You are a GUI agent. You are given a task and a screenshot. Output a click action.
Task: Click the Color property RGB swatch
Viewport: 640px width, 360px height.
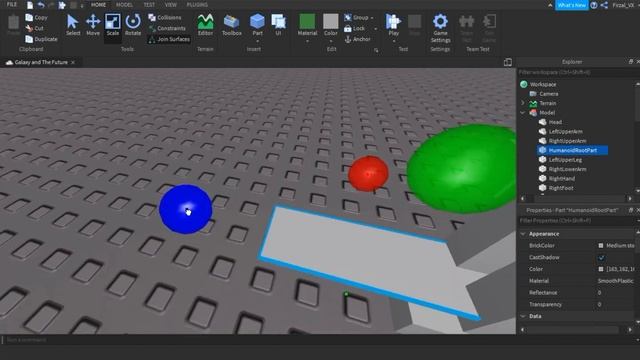point(601,269)
